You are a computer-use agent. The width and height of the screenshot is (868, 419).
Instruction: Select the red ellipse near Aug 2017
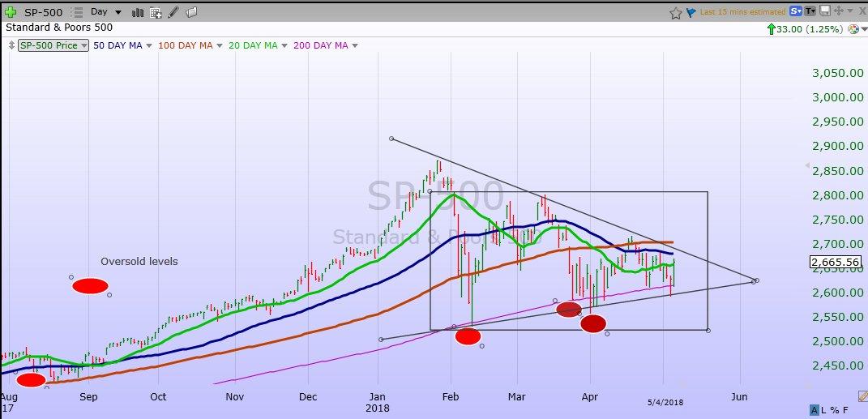pyautogui.click(x=31, y=380)
